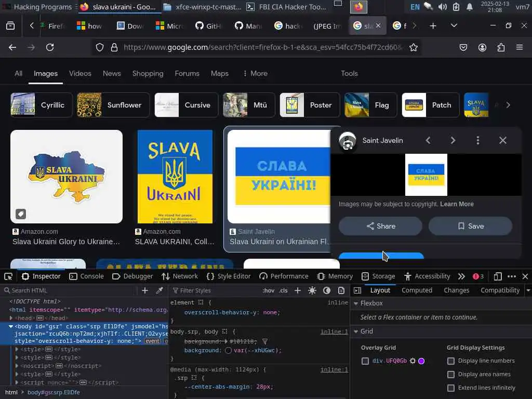
Task: Open the Amazon Slava Ukraini map sticker thumbnail
Action: pyautogui.click(x=66, y=177)
